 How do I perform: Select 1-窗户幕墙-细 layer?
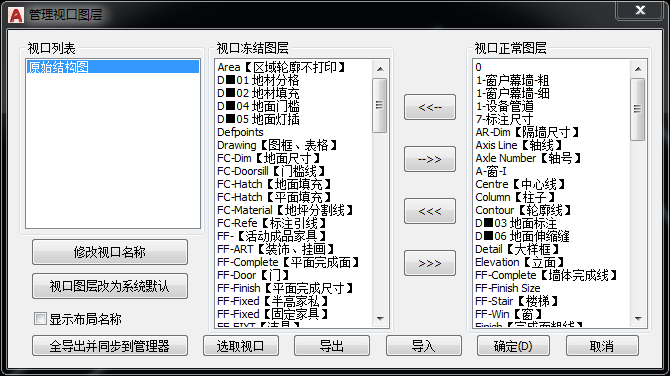coord(512,93)
